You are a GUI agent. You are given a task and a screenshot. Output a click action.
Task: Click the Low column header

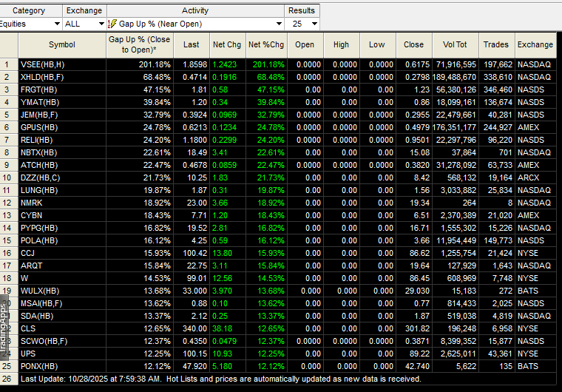coord(377,45)
